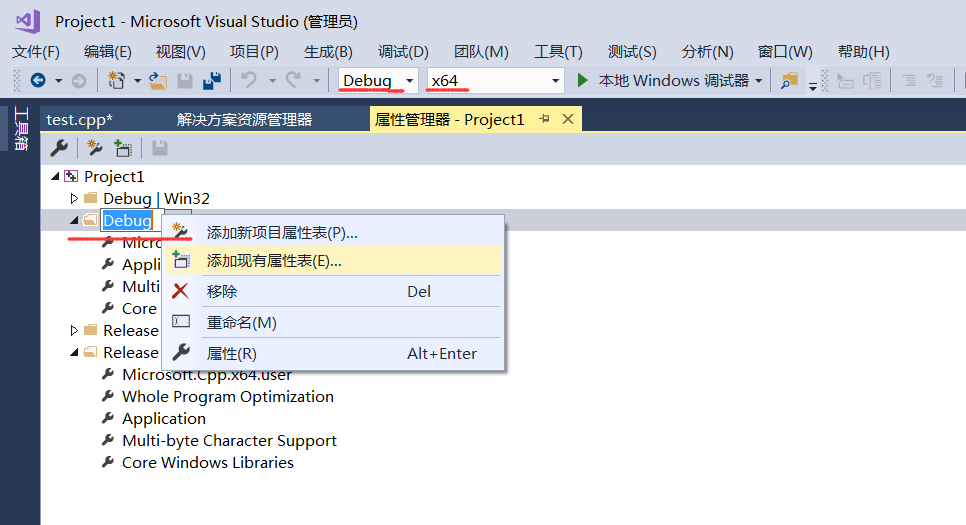Image resolution: width=966 pixels, height=525 pixels.
Task: Open the redo history dropdown arrow
Action: click(316, 81)
